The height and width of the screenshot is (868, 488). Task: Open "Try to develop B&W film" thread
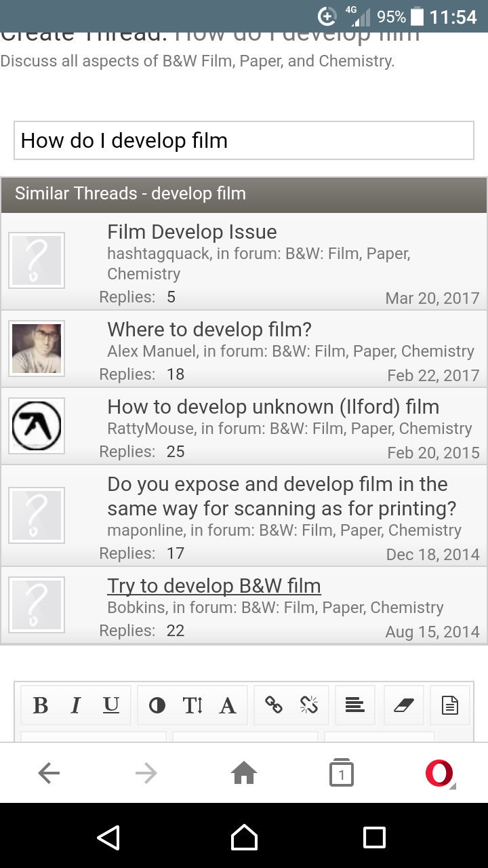coord(214,586)
